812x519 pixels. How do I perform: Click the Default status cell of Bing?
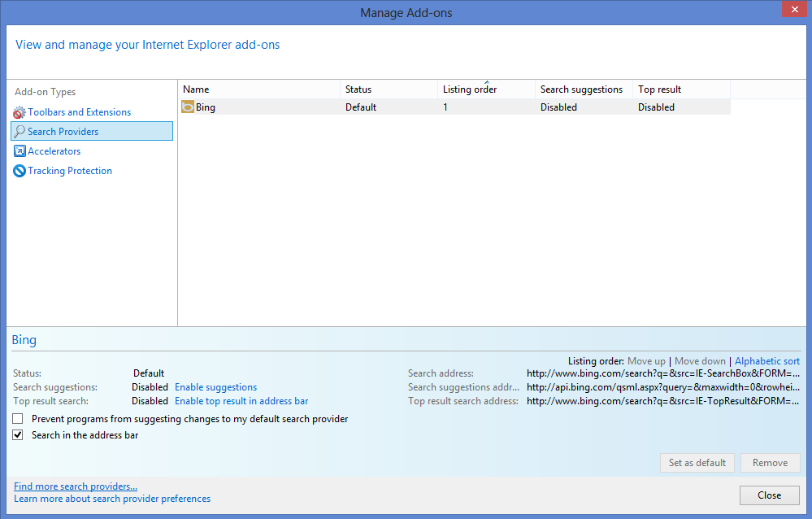coord(361,107)
